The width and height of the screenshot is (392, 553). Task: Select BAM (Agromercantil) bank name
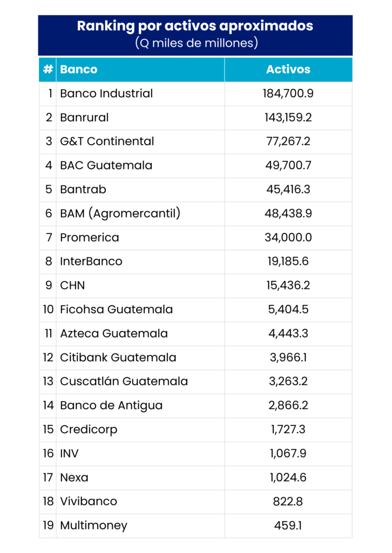point(120,213)
